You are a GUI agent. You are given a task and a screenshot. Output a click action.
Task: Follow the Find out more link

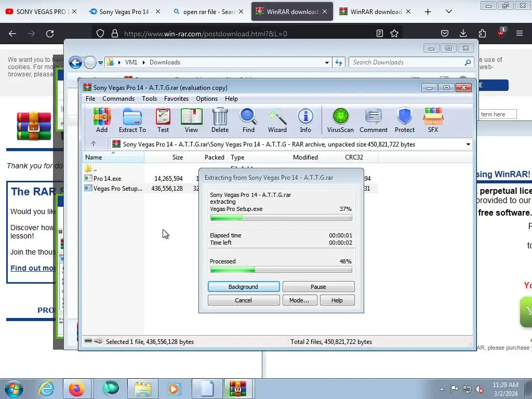pos(33,268)
